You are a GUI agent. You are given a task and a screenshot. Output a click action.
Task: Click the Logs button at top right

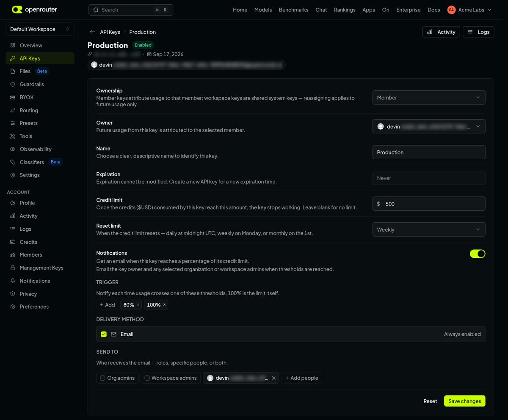[478, 32]
